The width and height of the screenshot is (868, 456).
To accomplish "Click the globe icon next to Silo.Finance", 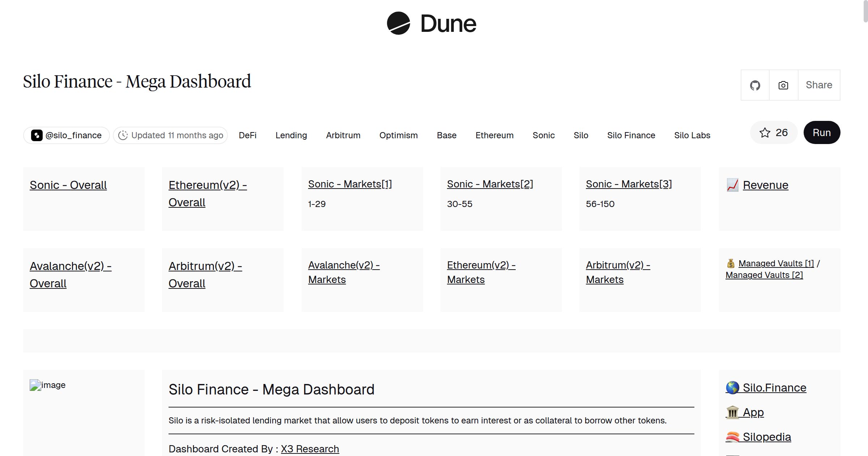I will (x=732, y=387).
